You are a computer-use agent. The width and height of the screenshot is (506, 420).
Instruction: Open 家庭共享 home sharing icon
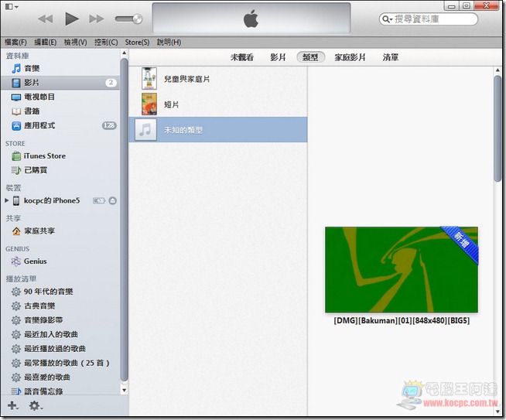coord(16,231)
